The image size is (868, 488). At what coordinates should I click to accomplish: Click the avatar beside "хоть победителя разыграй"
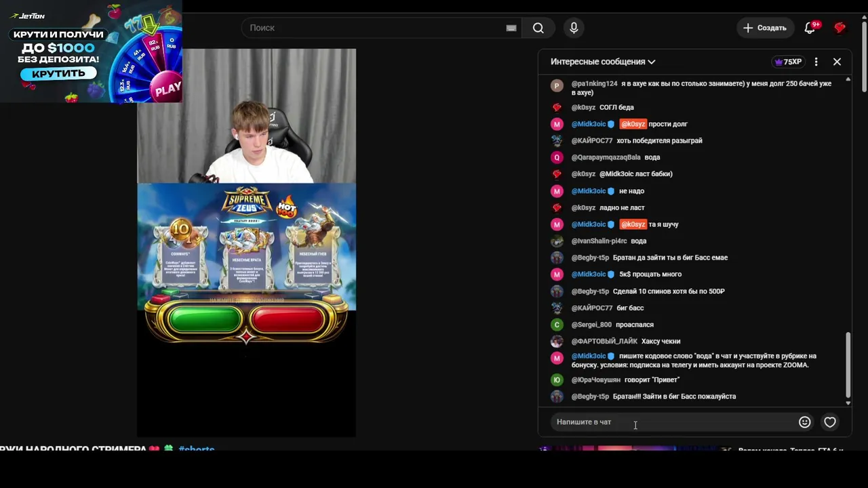coord(557,141)
